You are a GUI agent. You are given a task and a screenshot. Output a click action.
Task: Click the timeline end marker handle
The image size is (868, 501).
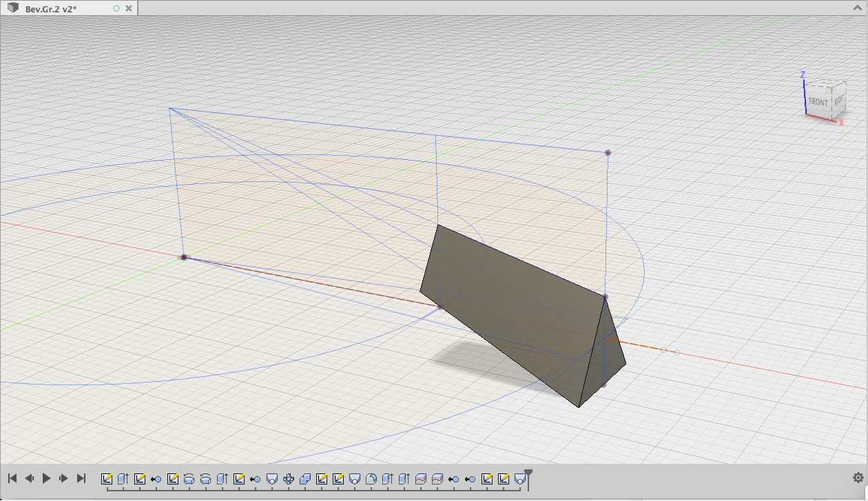[528, 474]
